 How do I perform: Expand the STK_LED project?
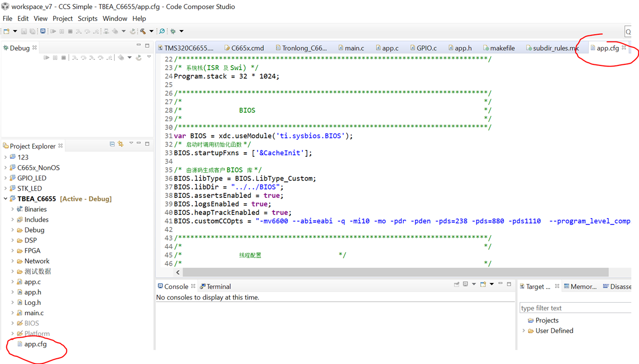pos(6,188)
